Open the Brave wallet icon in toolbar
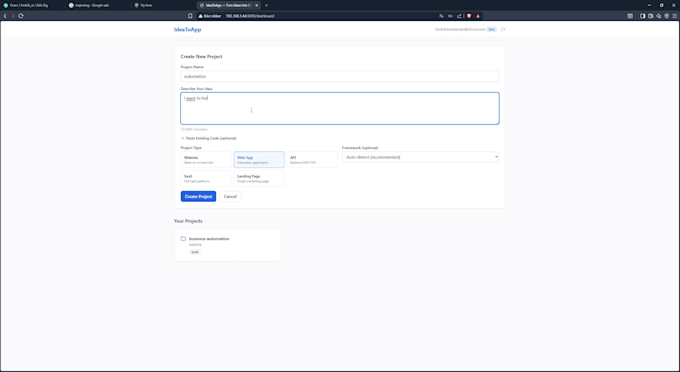The height and width of the screenshot is (372, 680). pyautogui.click(x=651, y=16)
